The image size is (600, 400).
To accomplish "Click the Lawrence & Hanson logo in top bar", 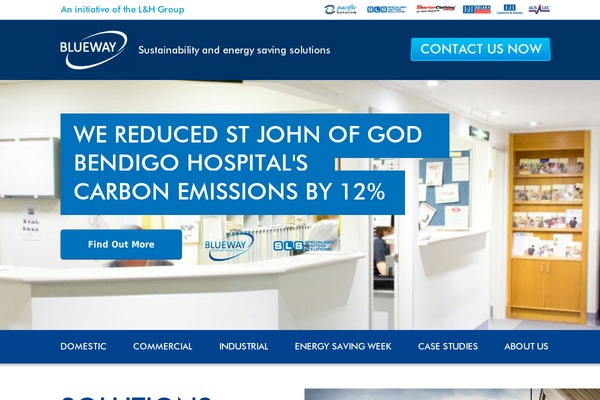I will [509, 9].
